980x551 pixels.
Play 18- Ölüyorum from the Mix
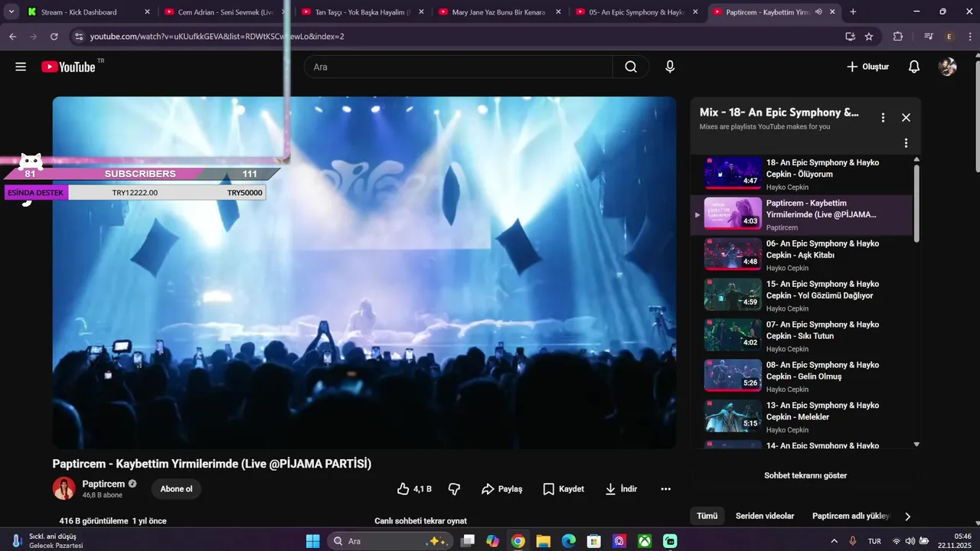coord(803,174)
